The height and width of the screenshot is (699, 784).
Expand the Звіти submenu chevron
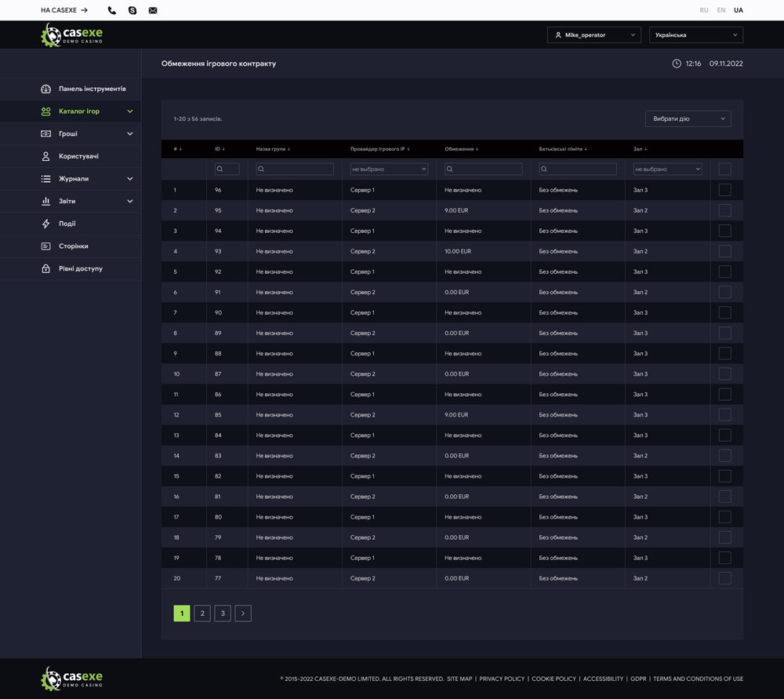click(130, 201)
